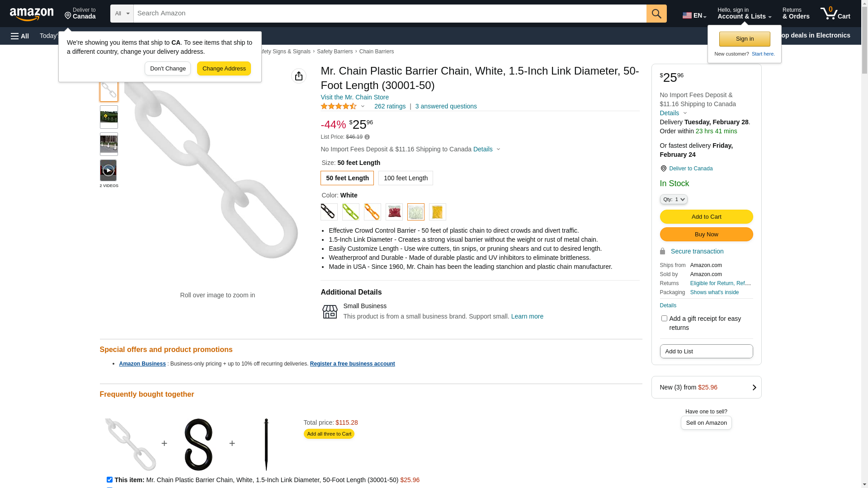Open Returns & Orders
Screen dimensions: 868x488
click(796, 14)
